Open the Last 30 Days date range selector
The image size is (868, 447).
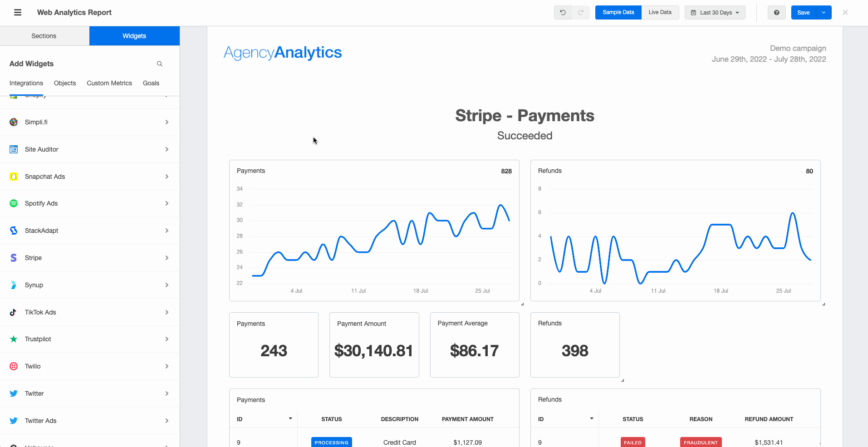715,12
